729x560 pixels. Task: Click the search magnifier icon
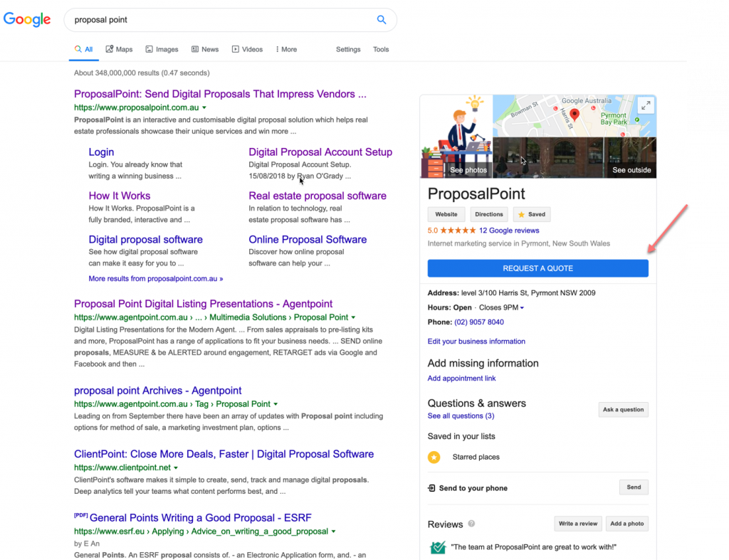tap(382, 19)
